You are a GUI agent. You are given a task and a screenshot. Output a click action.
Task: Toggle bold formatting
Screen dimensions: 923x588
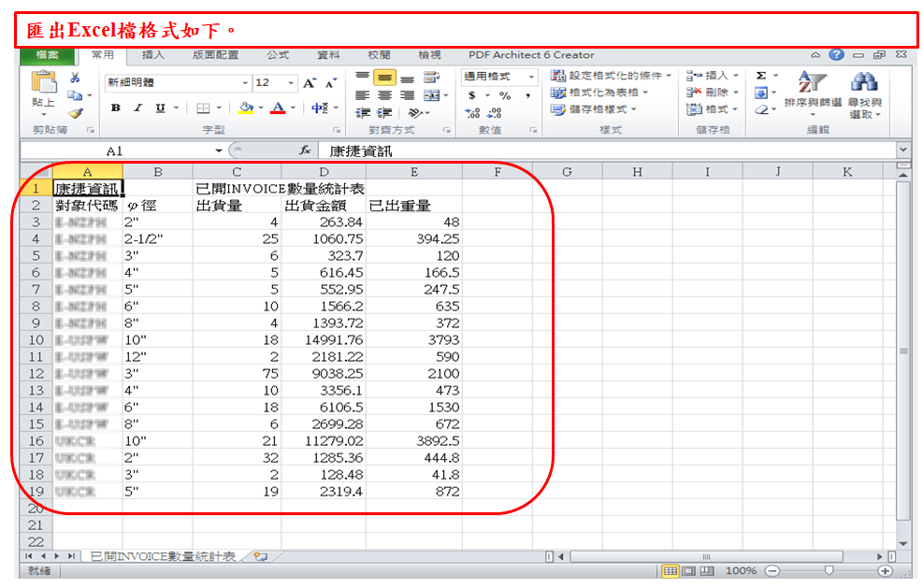[x=116, y=108]
